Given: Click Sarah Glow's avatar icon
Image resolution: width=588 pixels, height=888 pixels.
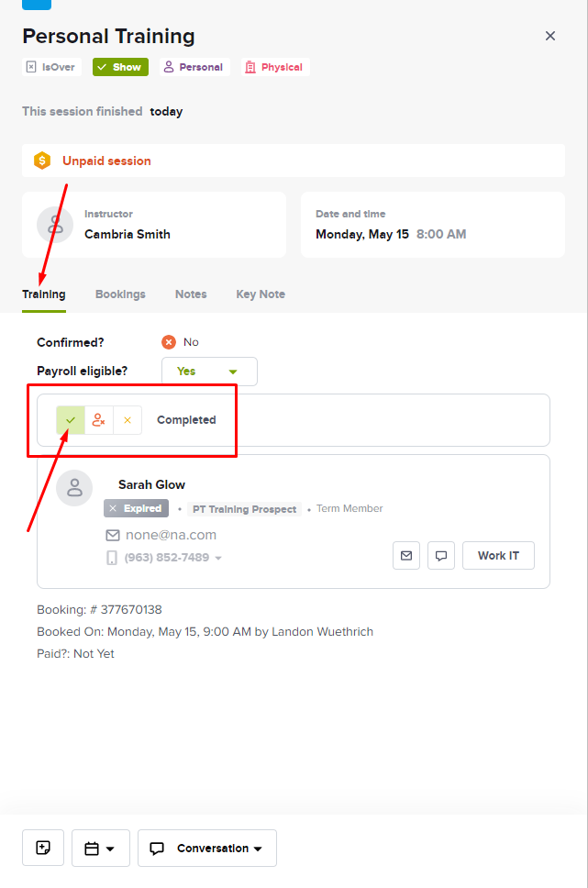Looking at the screenshot, I should (74, 488).
